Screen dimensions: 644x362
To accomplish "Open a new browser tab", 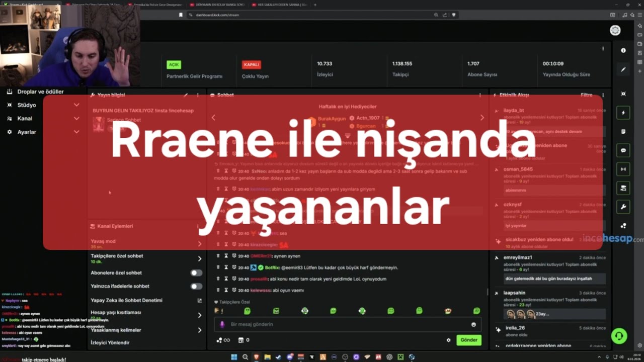I will 315,5.
